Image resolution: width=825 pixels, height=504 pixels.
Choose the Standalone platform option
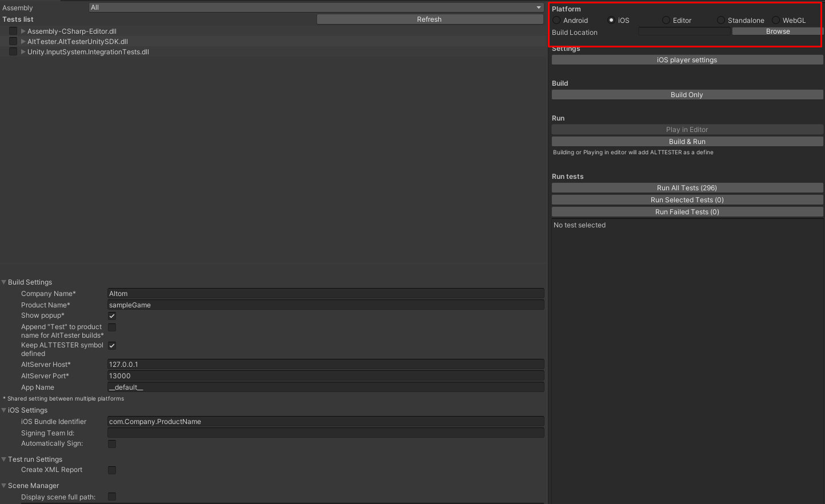[x=721, y=21]
